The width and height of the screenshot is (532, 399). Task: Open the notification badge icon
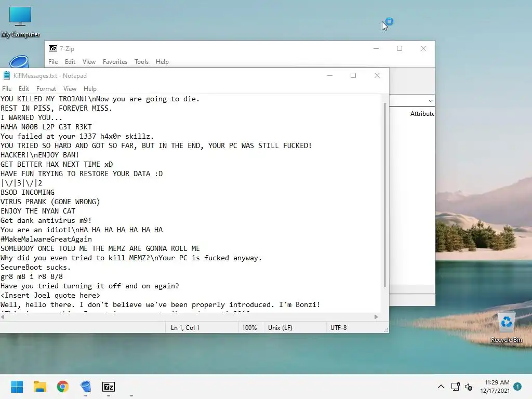(517, 387)
